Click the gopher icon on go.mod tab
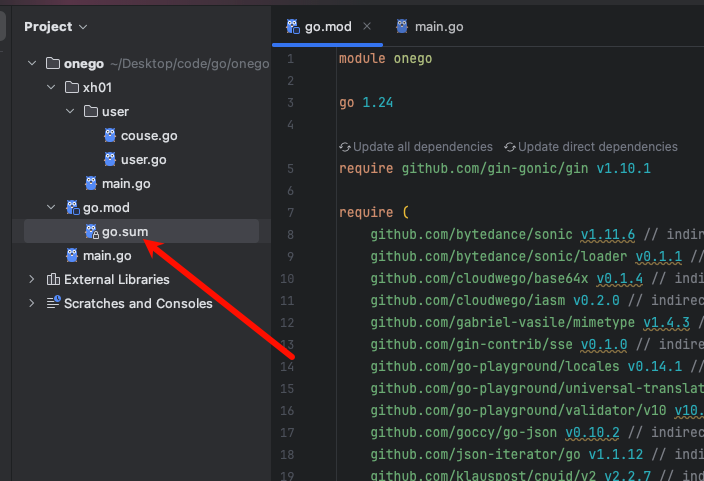704x481 pixels. 293,26
